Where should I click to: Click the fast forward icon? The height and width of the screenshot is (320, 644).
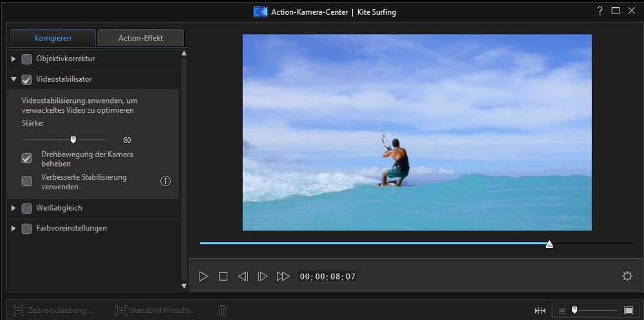[283, 276]
